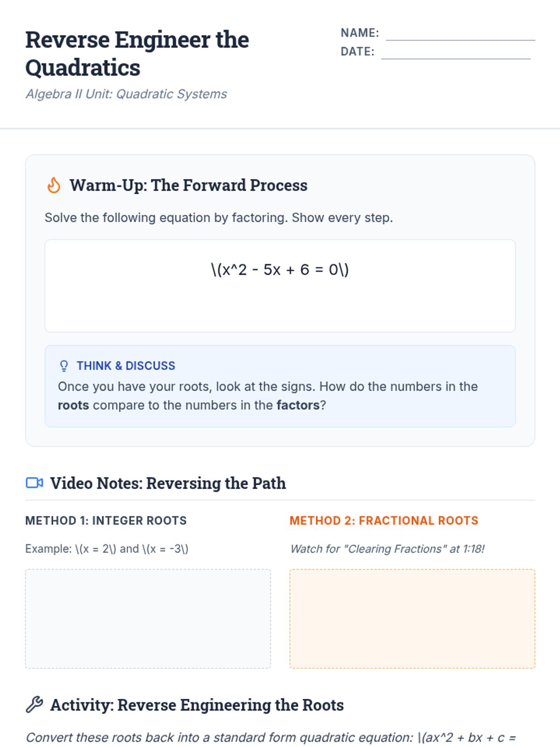The height and width of the screenshot is (747, 560).
Task: Select the "Reverse Engineer the Quadratics" title
Action: point(137,53)
